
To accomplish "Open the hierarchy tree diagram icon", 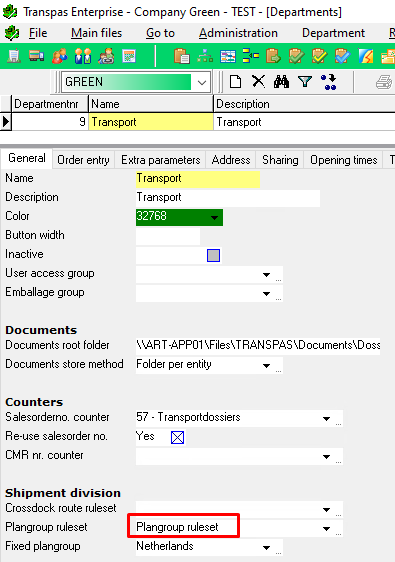I will click(x=205, y=56).
